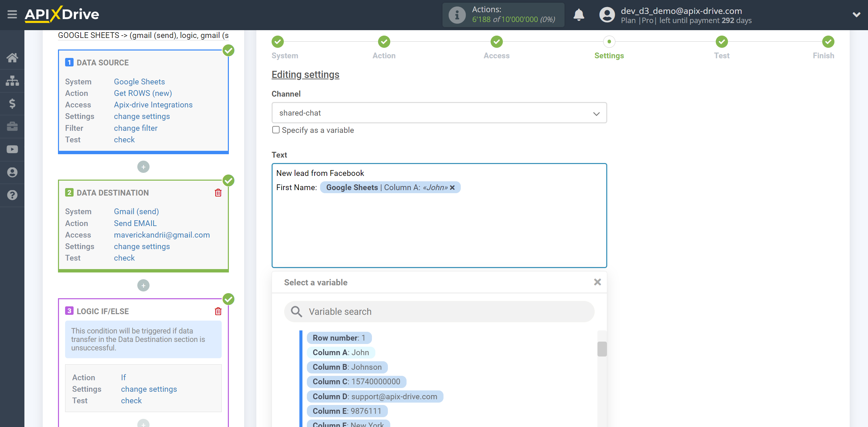Delete the Data Destination block
Viewport: 868px width, 427px height.
point(218,192)
